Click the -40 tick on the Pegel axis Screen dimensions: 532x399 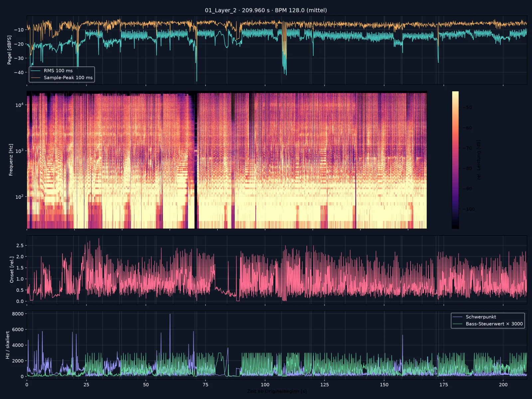coord(19,72)
